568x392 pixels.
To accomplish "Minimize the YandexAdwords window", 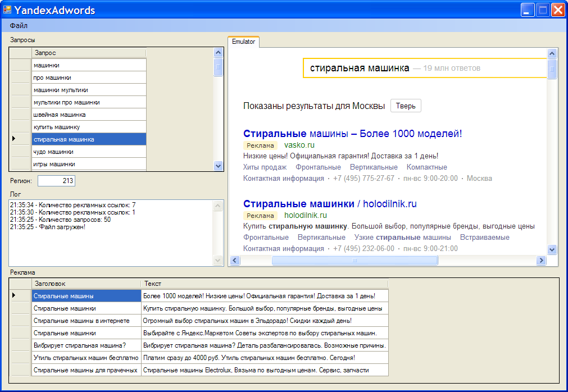I will click(528, 10).
